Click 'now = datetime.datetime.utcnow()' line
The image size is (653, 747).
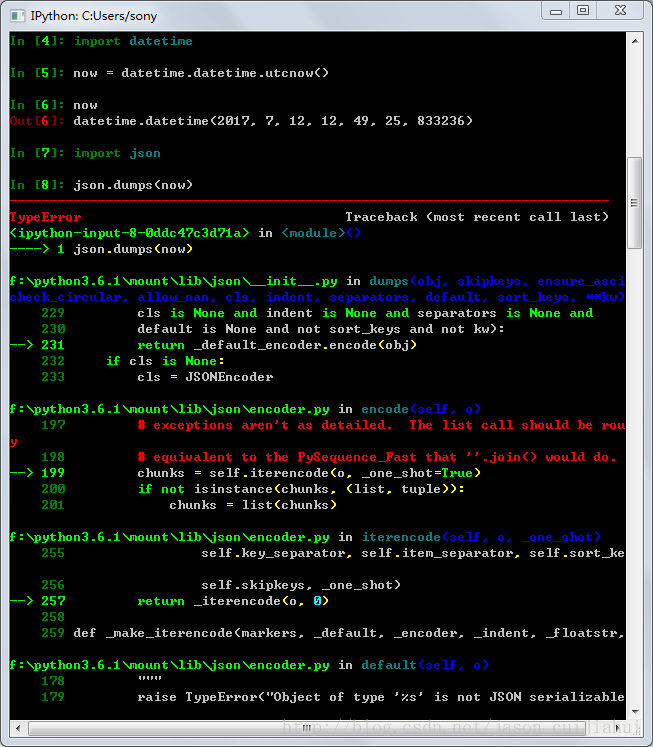[x=201, y=73]
